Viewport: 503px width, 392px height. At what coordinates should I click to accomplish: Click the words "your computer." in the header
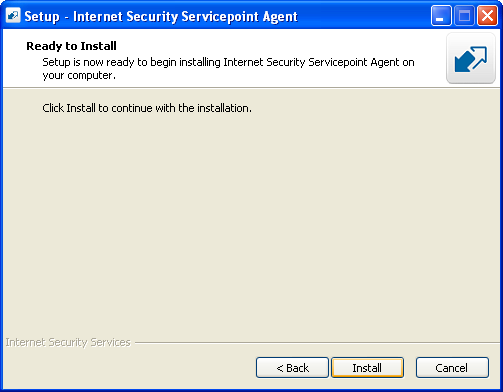coord(79,76)
